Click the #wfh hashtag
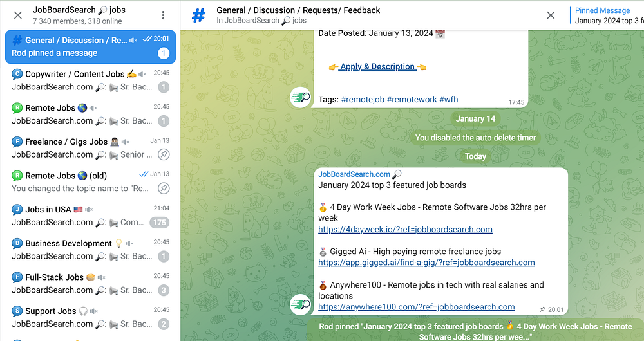 [448, 99]
